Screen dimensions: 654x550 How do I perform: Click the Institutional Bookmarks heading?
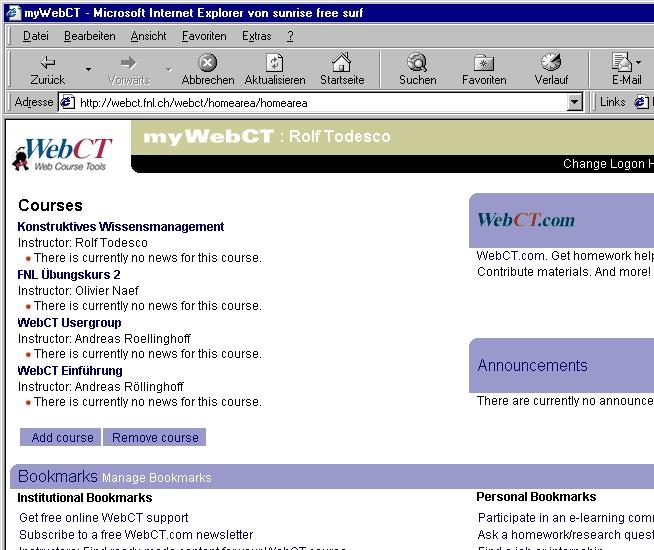point(85,498)
